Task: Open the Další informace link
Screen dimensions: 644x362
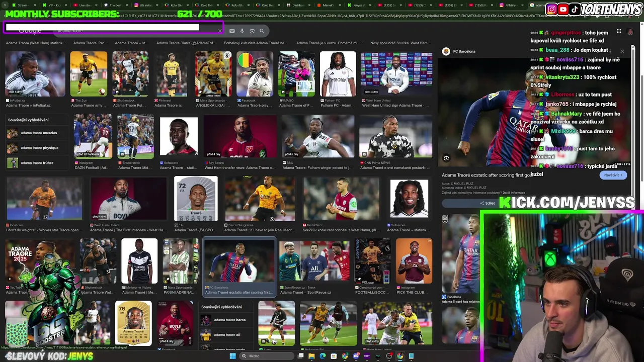Action: click(x=514, y=193)
